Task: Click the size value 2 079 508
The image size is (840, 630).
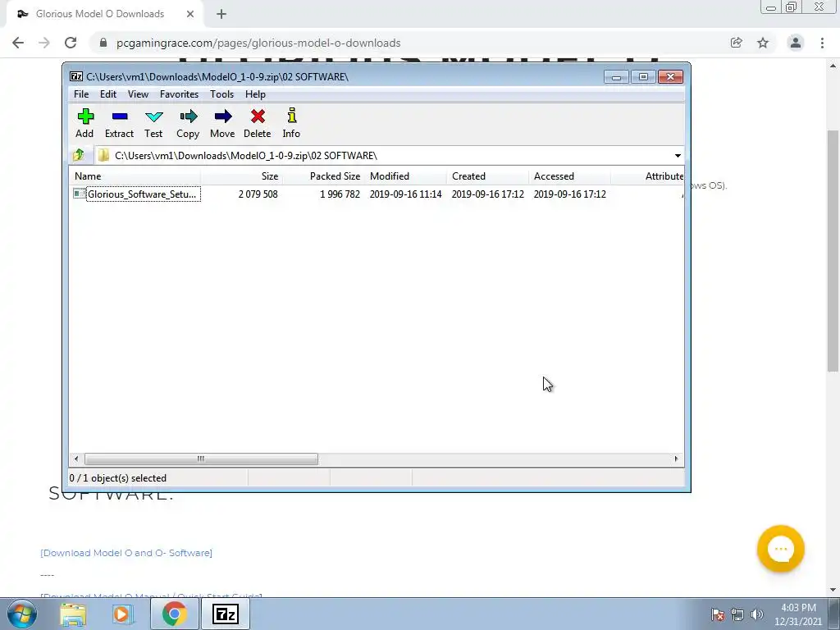Action: pyautogui.click(x=258, y=194)
